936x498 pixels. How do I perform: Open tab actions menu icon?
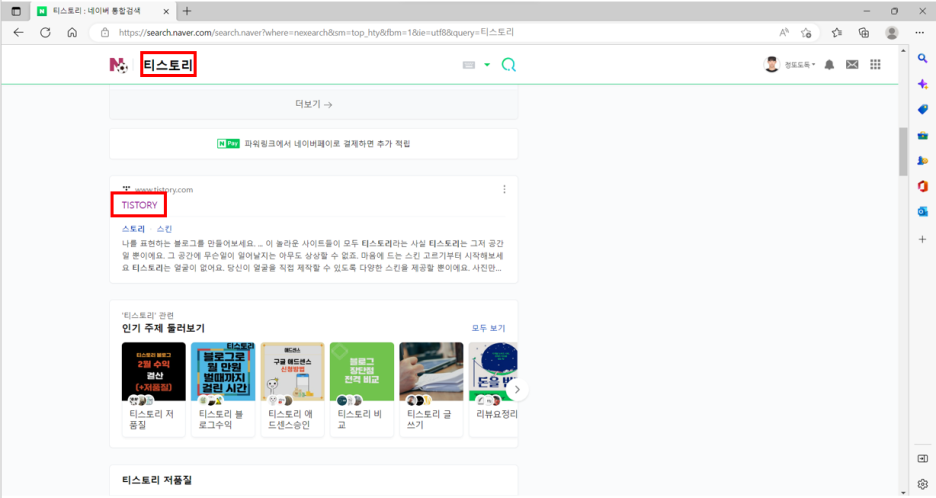point(16,11)
